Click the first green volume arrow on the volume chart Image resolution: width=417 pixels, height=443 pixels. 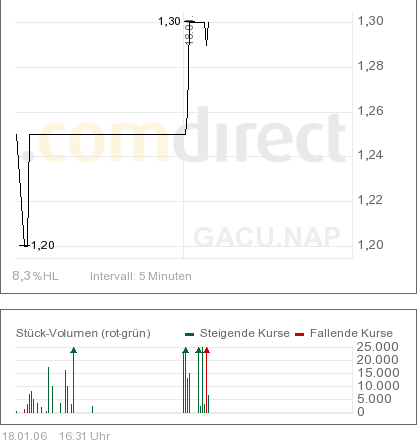pos(74,350)
